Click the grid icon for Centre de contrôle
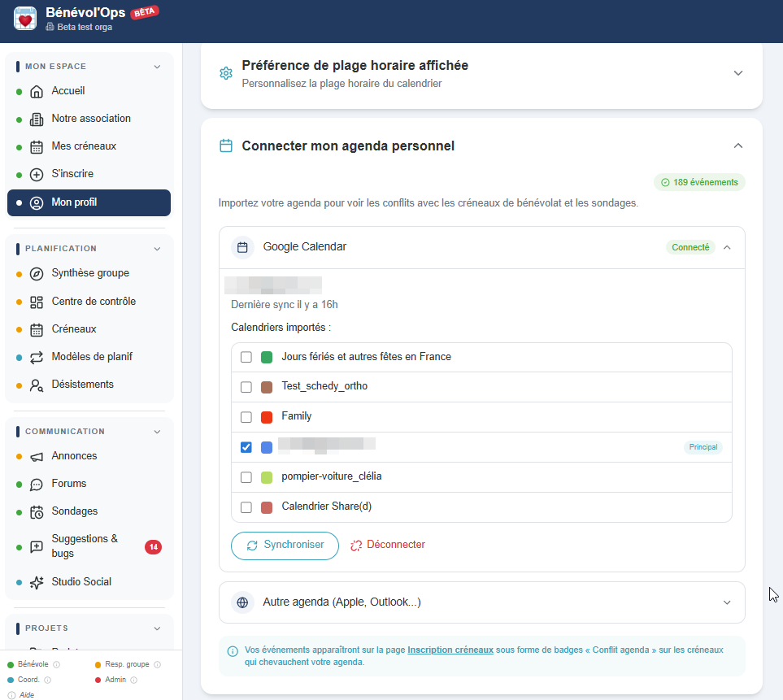 37,302
